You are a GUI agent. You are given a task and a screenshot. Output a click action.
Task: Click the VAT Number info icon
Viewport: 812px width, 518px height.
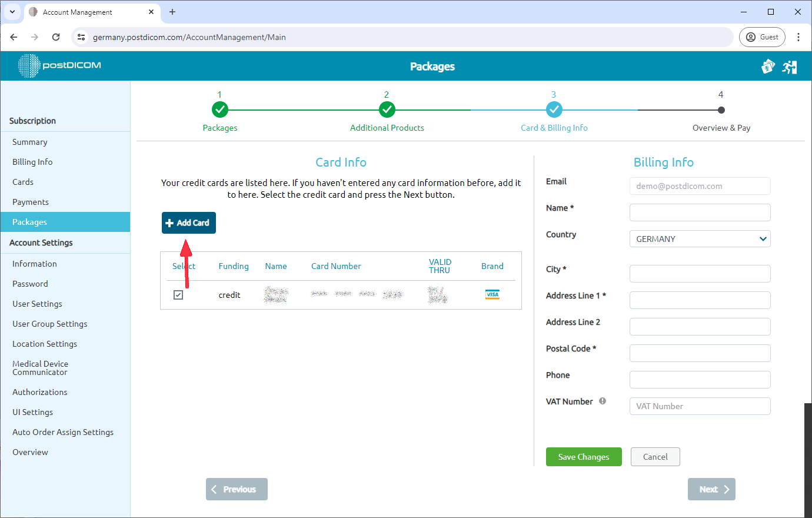(602, 400)
